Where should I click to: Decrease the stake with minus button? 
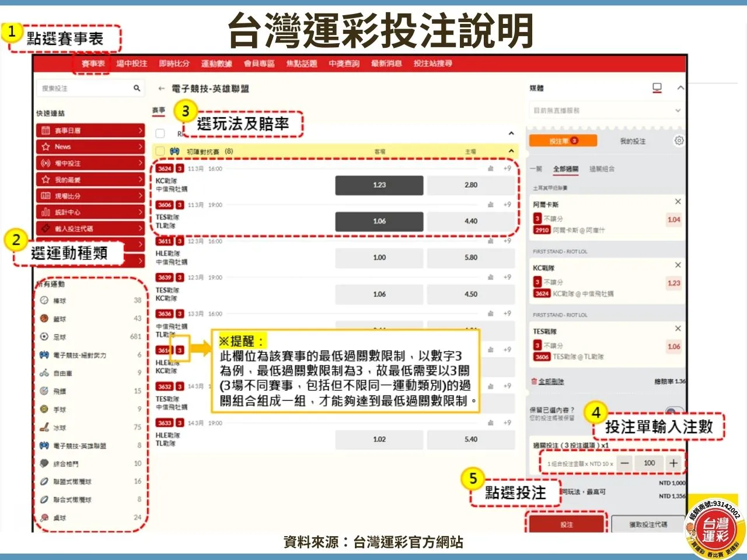625,463
